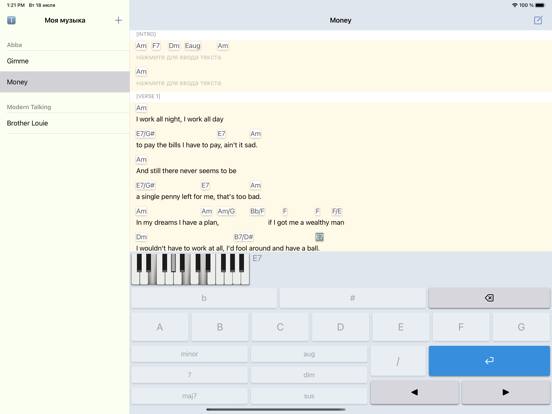
Task: Open the edit/compose icon for Money
Action: (538, 20)
